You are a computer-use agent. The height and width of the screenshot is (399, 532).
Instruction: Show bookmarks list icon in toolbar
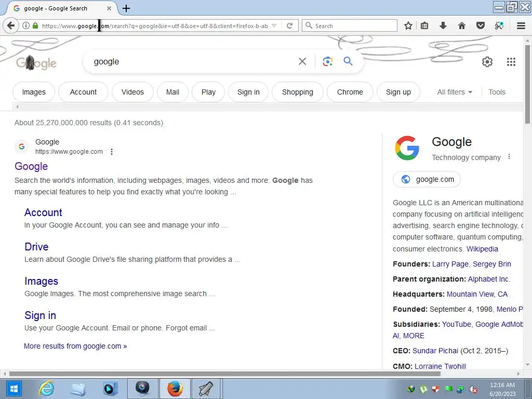pyautogui.click(x=424, y=25)
